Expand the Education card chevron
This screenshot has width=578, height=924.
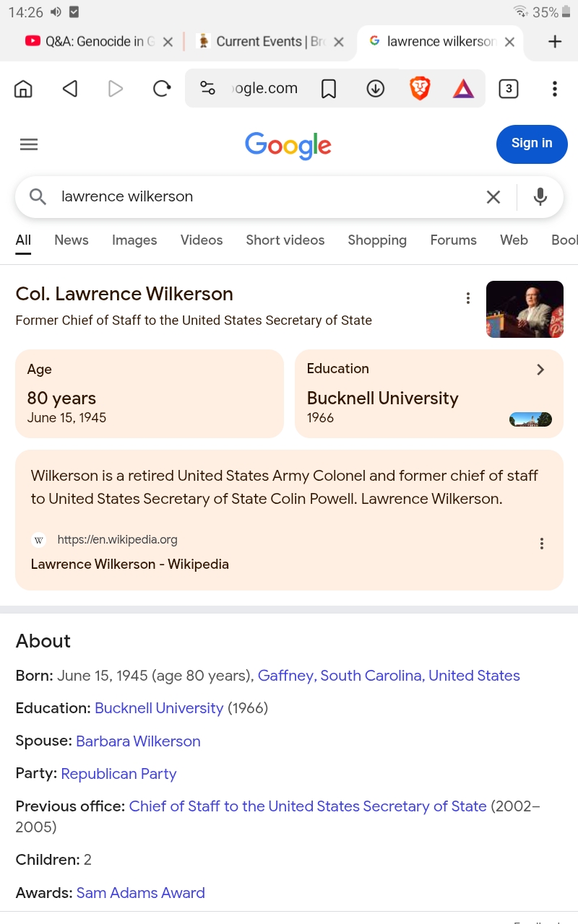540,370
